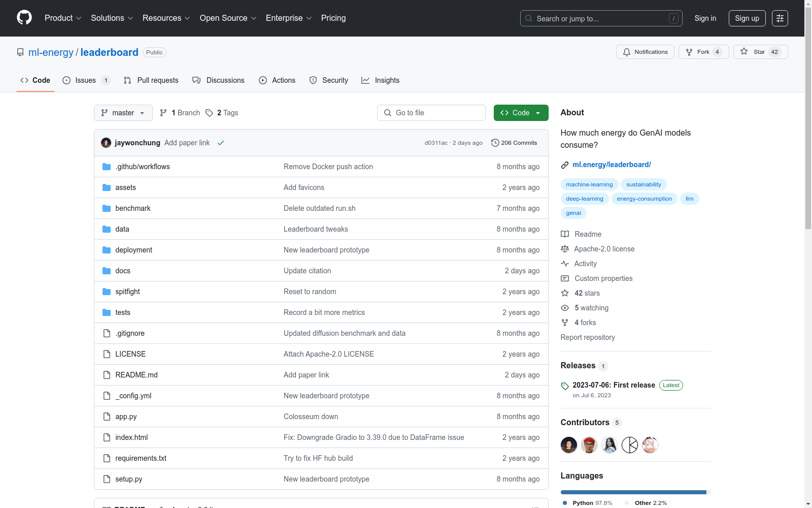Expand the Product menu
812x508 pixels.
[x=63, y=18]
